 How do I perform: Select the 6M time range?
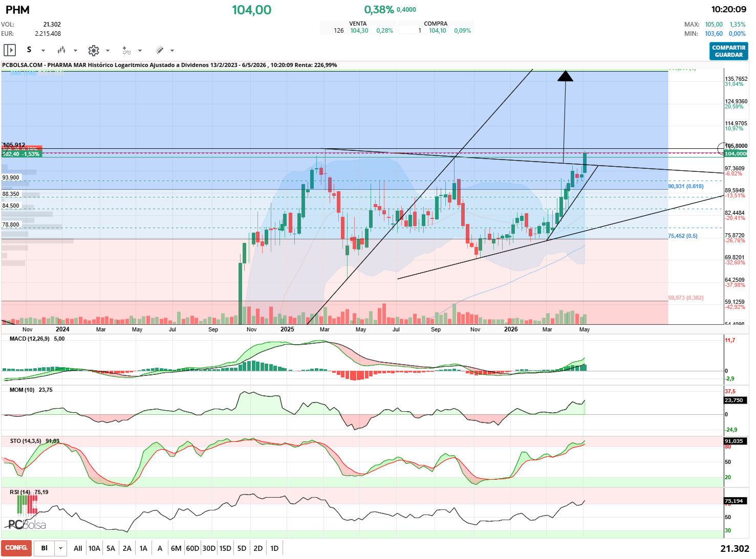coord(176,548)
